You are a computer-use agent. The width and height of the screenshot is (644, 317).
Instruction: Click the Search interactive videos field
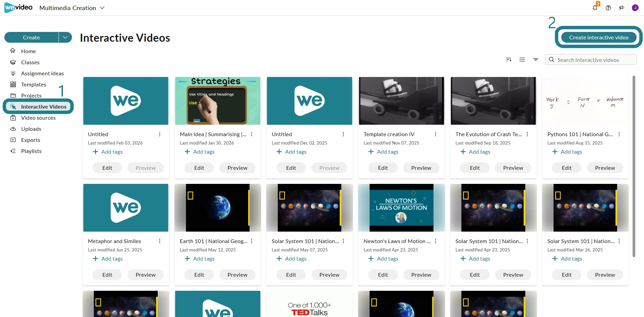pos(591,60)
